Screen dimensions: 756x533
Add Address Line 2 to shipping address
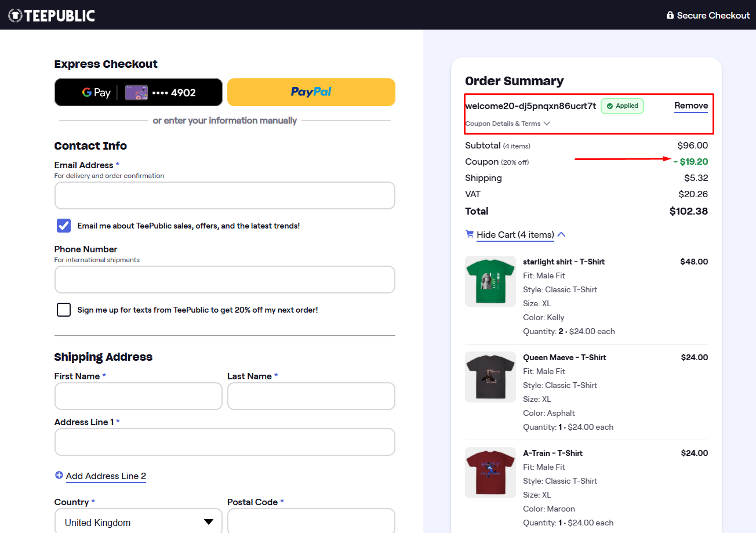point(106,476)
